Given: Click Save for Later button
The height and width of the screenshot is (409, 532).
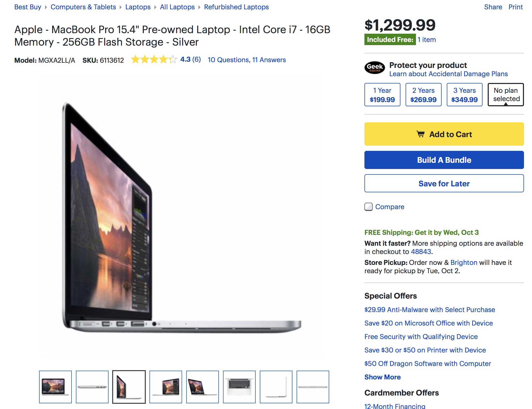Looking at the screenshot, I should click(444, 183).
